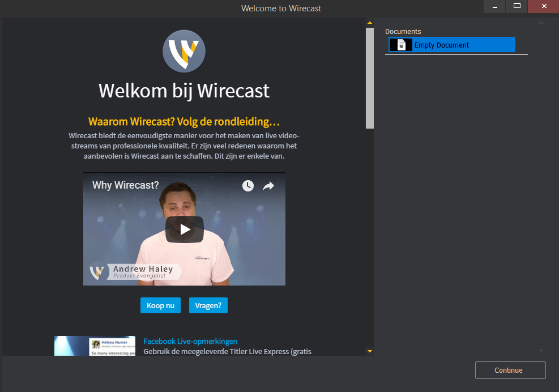
Task: Minimize the Welcome to Wirecast window
Action: [x=495, y=6]
